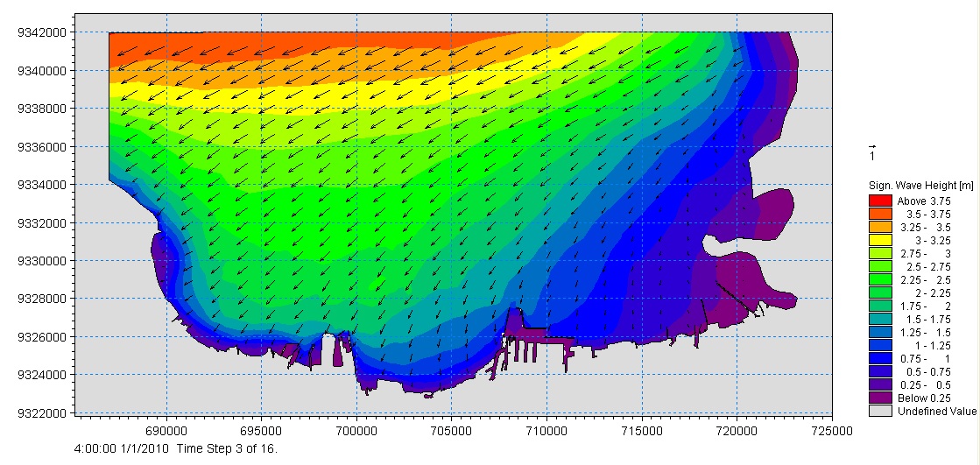980x465 pixels.
Task: Click the 700000 x-axis tick label
Action: tap(356, 432)
